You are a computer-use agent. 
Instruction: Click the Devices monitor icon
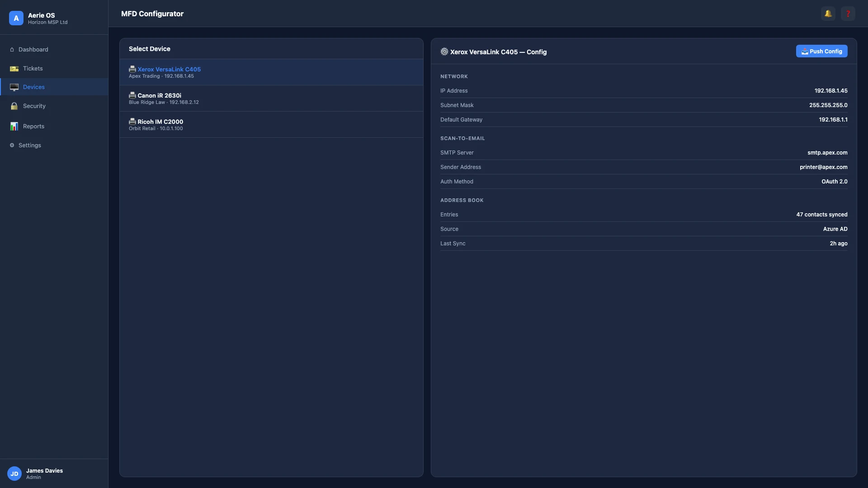point(14,87)
